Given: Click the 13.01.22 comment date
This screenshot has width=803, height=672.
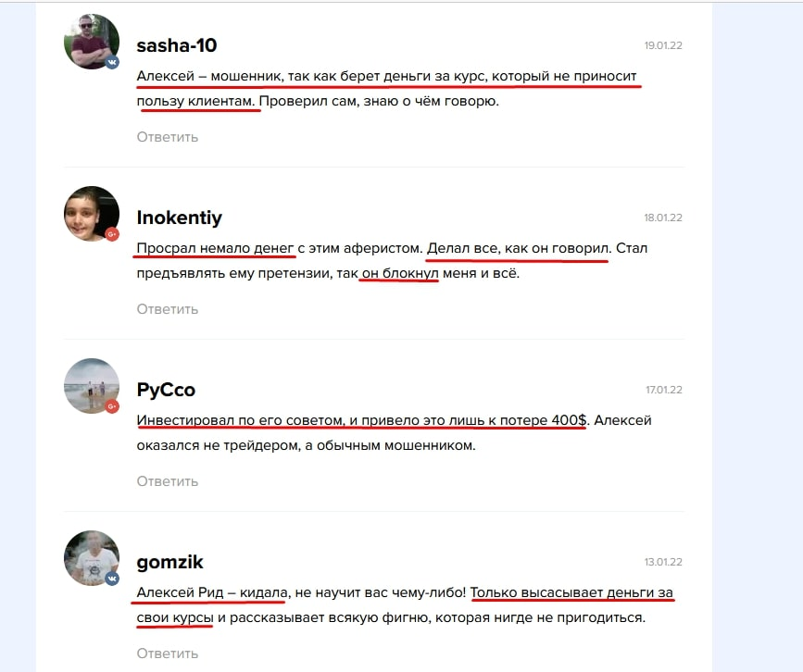Looking at the screenshot, I should point(663,562).
